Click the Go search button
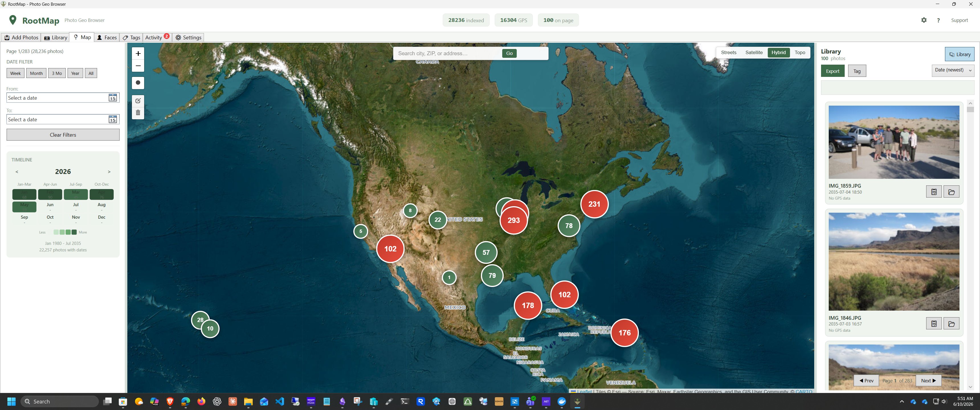Screen dimensions: 980x410 [509, 53]
